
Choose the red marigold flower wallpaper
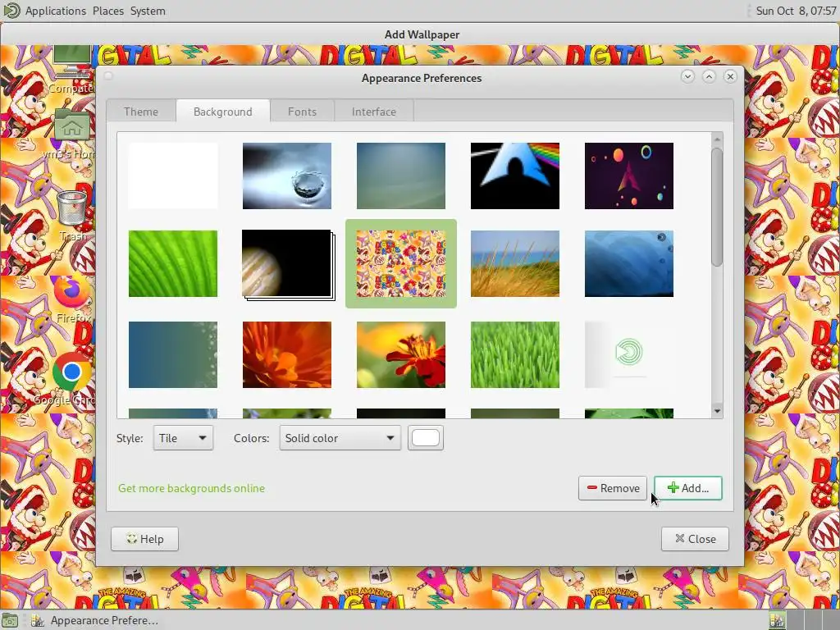click(x=400, y=354)
